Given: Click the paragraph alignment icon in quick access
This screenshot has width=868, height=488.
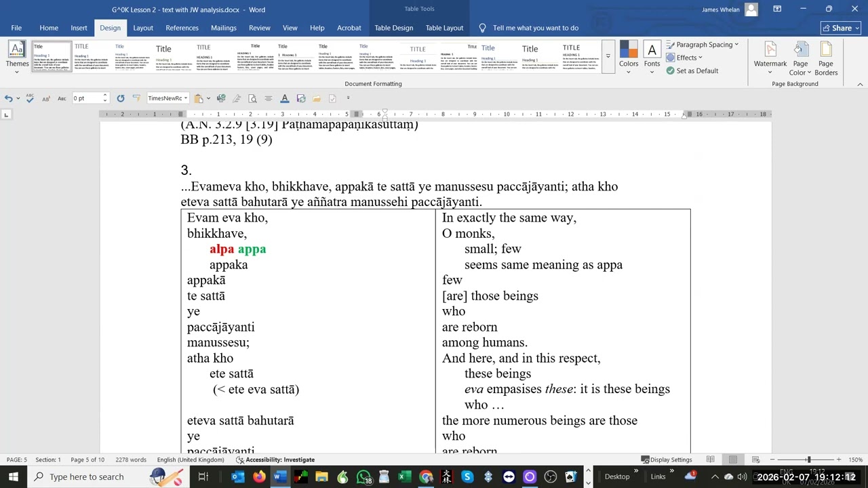Looking at the screenshot, I should (x=269, y=98).
